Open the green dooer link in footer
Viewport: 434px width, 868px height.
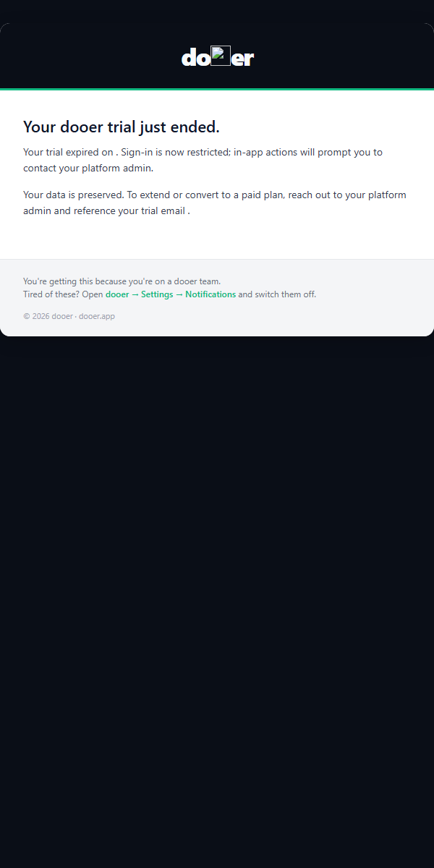(117, 294)
